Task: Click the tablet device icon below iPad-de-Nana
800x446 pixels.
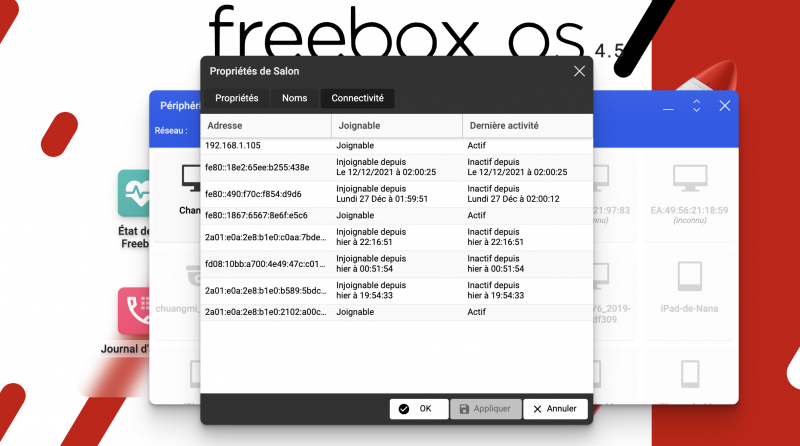Action: coord(690,374)
